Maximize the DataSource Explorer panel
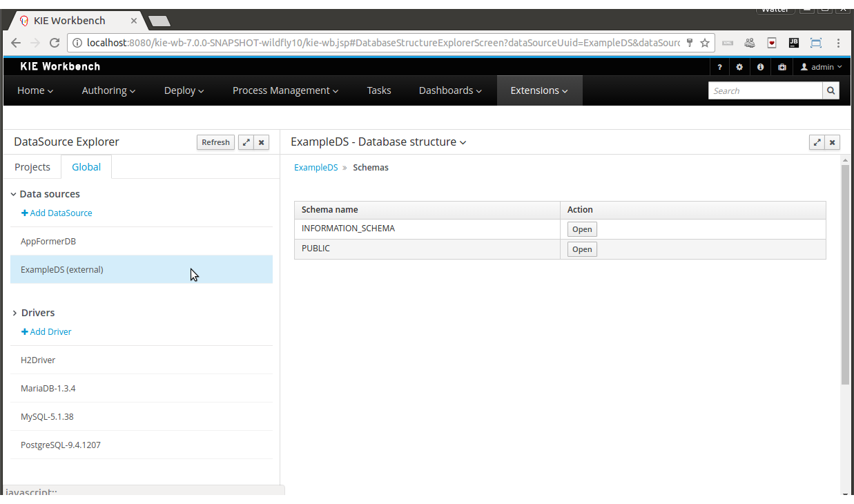 246,142
